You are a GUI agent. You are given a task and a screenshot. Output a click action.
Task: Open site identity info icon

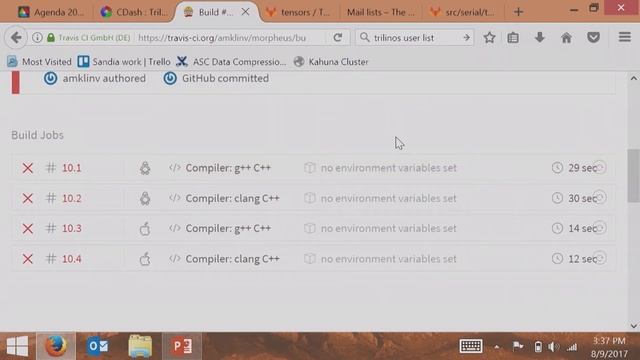click(37, 38)
